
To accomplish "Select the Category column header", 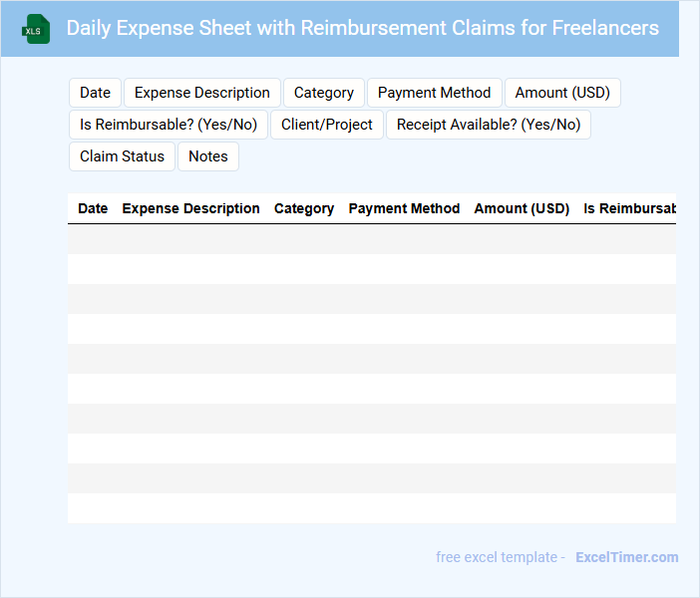I will [x=304, y=208].
